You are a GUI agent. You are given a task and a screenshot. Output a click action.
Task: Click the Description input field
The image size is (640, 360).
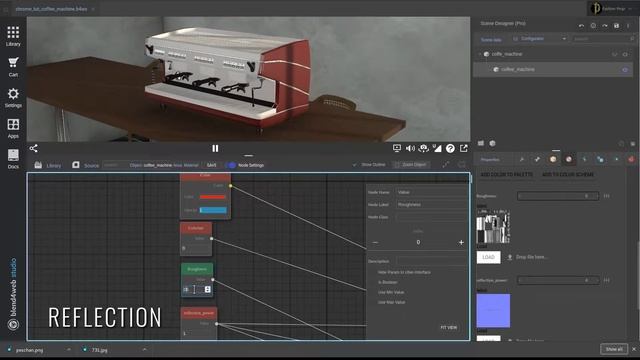pyautogui.click(x=431, y=261)
